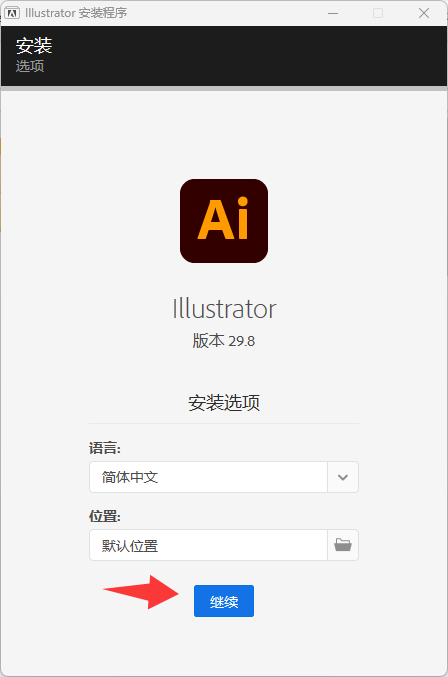This screenshot has width=448, height=677.
Task: Click the 选项 header subtitle
Action: point(30,66)
